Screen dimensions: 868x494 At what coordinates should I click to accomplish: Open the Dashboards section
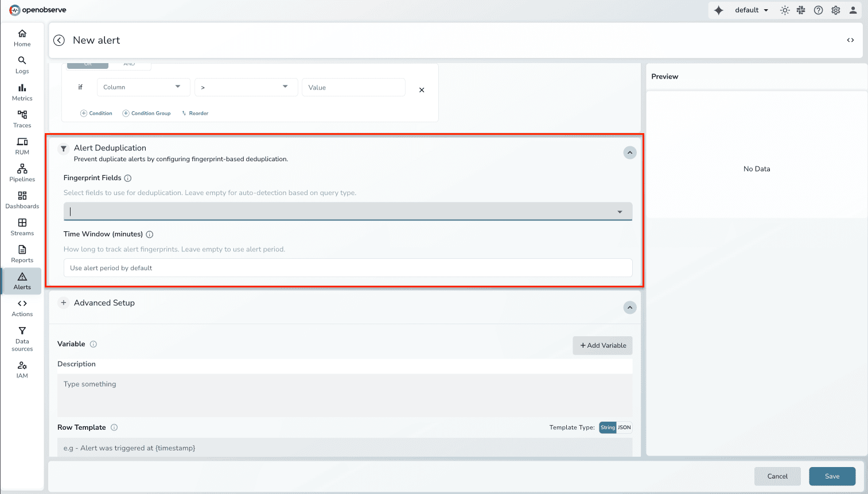[x=22, y=200]
